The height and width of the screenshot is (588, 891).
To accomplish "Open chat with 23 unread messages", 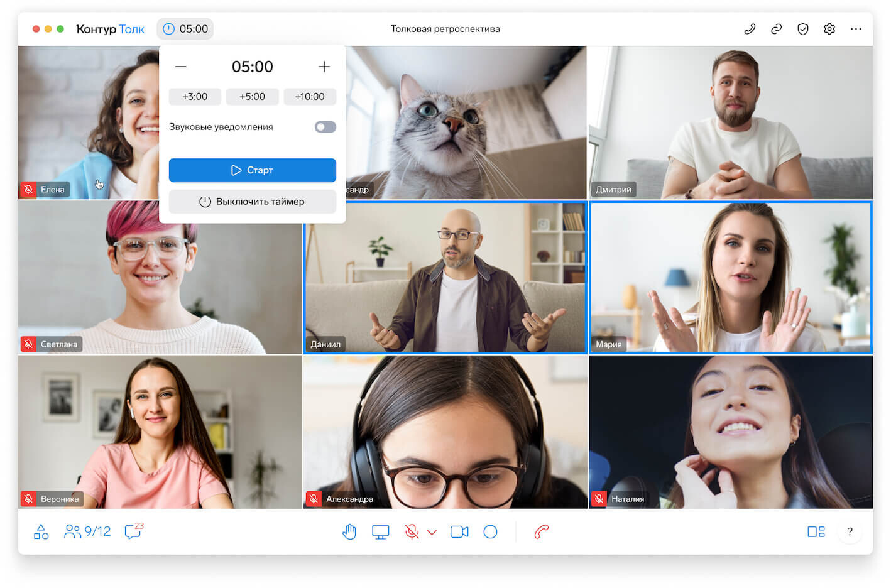I will 134,531.
